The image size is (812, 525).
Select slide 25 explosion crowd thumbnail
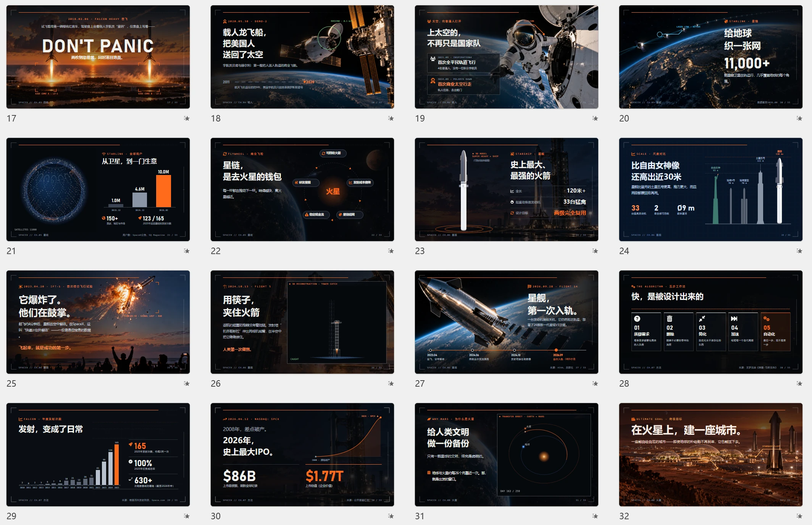click(x=98, y=322)
